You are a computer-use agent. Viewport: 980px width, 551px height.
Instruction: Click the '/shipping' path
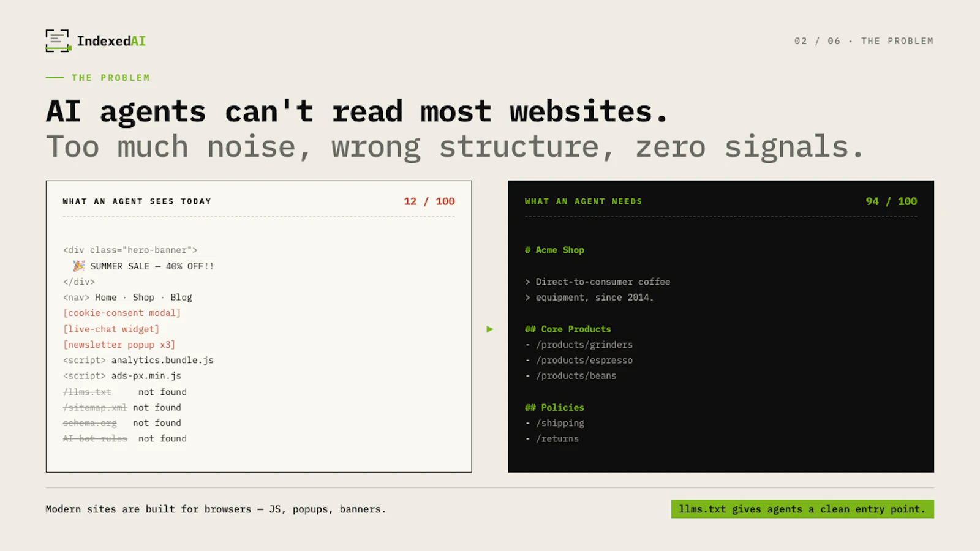(560, 423)
